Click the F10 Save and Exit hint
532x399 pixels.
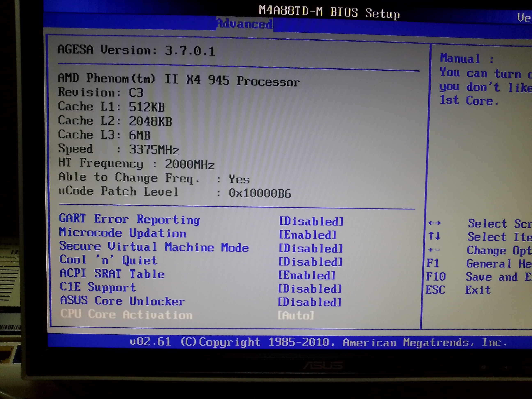479,277
